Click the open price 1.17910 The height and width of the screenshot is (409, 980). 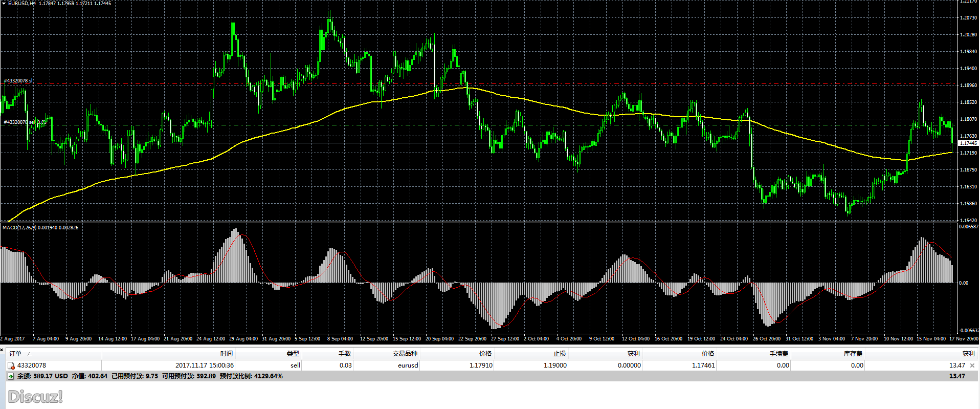tap(481, 365)
